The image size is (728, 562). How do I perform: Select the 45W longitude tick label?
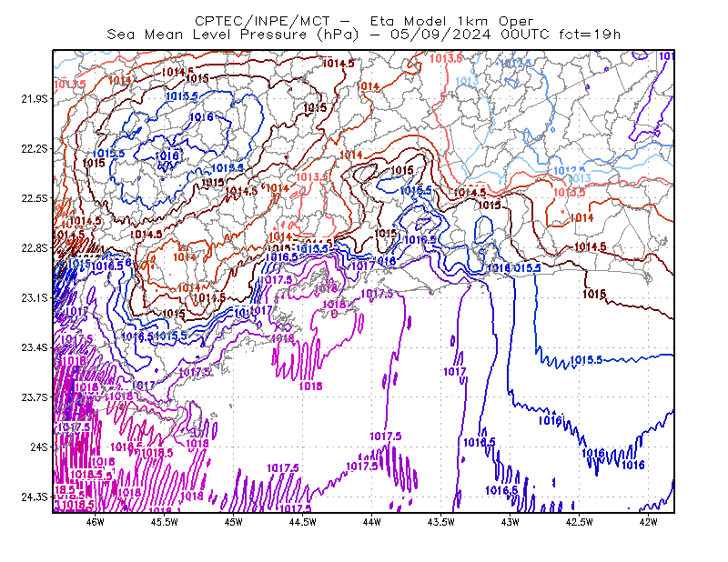[x=234, y=522]
